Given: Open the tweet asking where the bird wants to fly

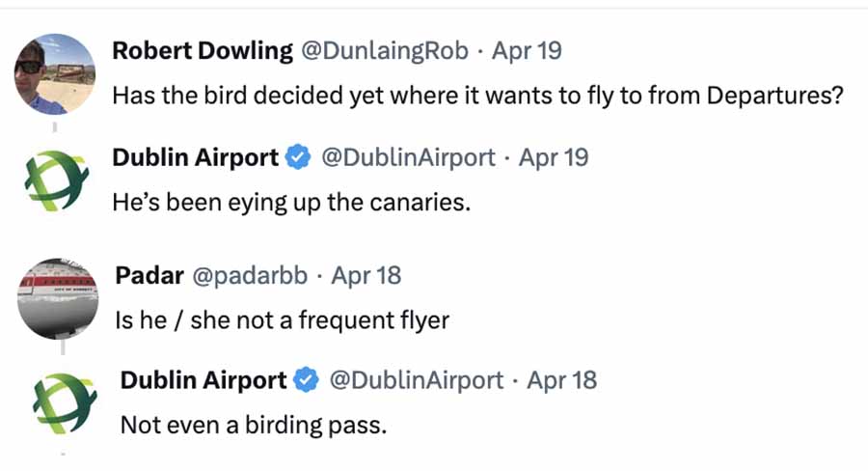Looking at the screenshot, I should point(477,96).
